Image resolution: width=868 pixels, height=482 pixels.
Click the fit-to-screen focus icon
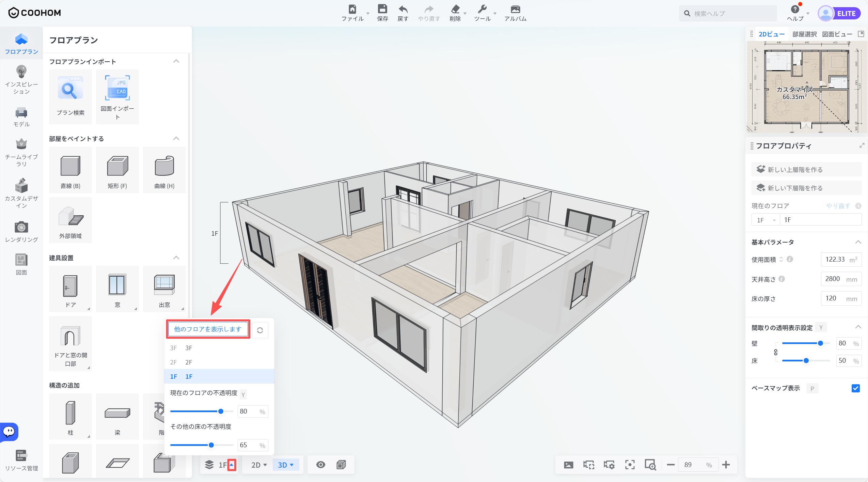tap(630, 465)
